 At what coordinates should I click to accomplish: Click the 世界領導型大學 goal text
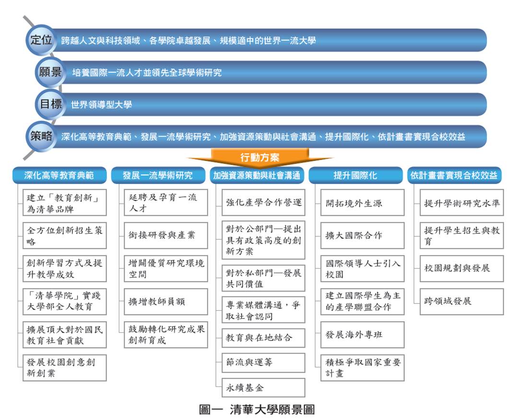pos(101,105)
